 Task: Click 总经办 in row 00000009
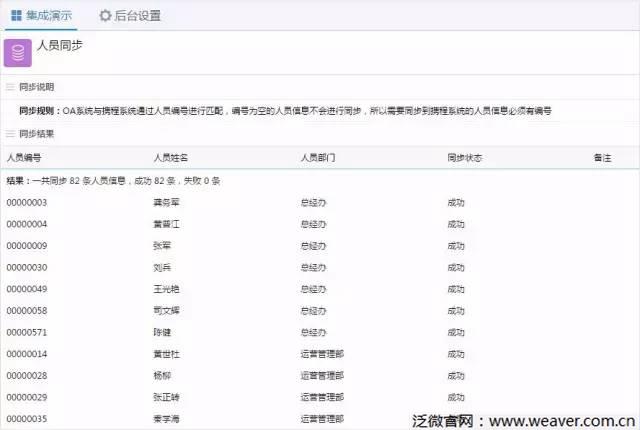point(313,246)
